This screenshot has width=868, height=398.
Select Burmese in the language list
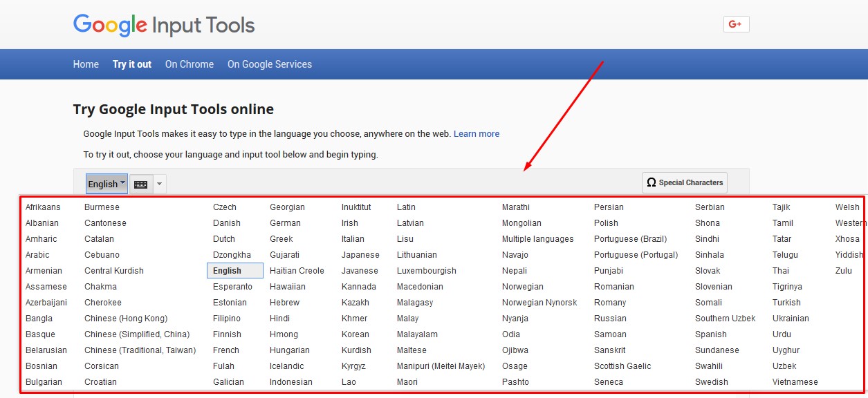pos(102,207)
